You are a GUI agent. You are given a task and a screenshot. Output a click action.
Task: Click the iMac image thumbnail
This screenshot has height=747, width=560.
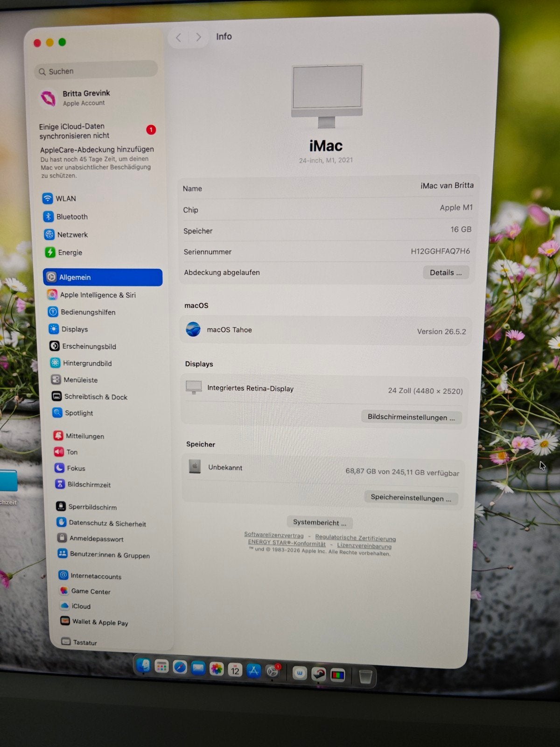[x=327, y=96]
